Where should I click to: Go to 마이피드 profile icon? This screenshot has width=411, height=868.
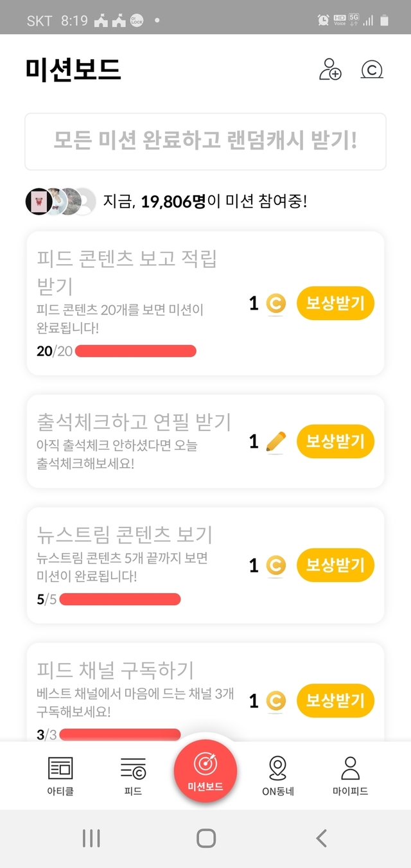350,775
